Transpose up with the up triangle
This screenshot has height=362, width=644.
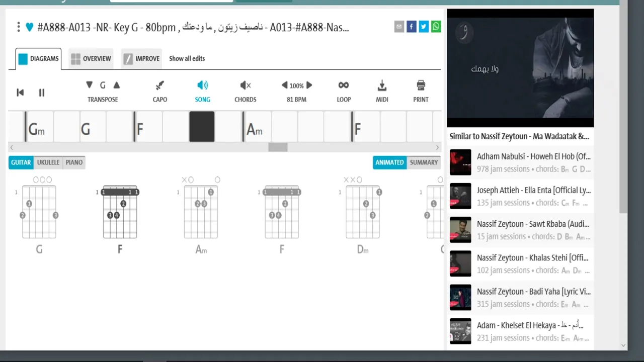116,85
